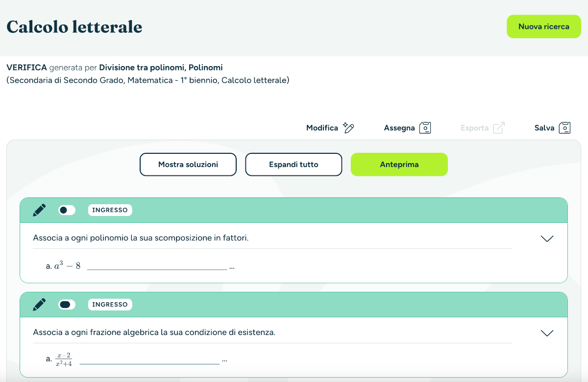
Task: Expand the scomposizione in fattori exercise
Action: pyautogui.click(x=547, y=239)
